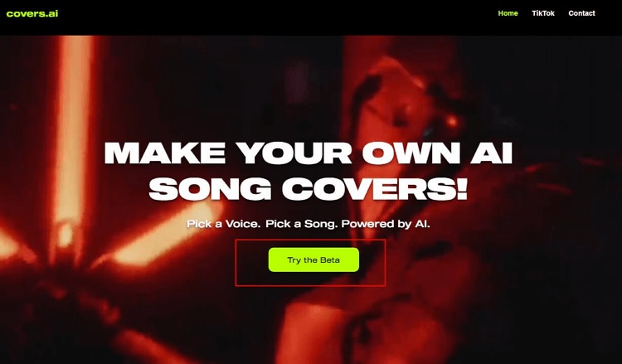Click the word MAKE in the headline
Screen dimensions: 622x364
165,153
